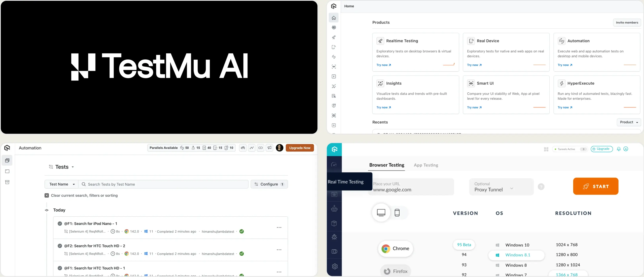Switch to the App Testing tab
Viewport: 644px width, 277px height.
pos(426,165)
